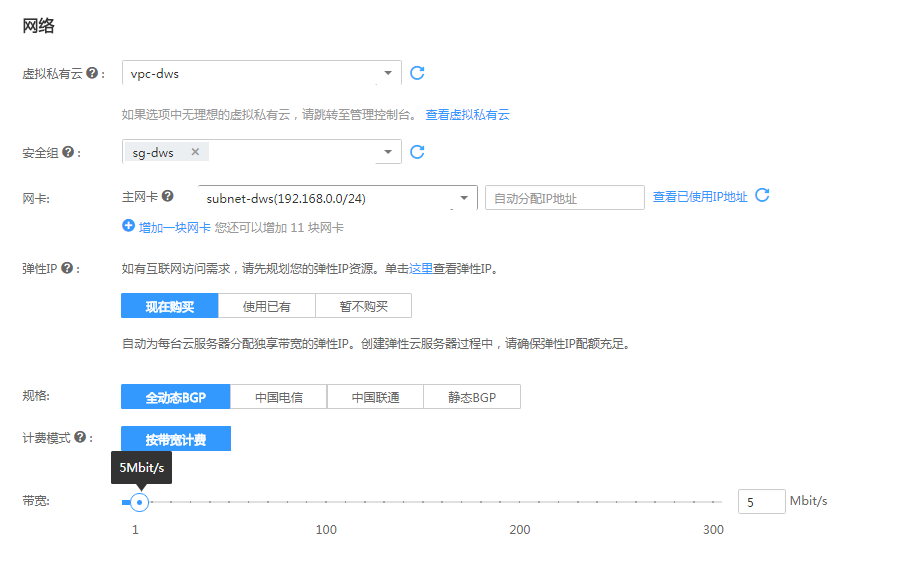Screen dimensions: 904x577
Task: Click the bandwidth slider handle at 5Mbit/s
Action: click(x=138, y=501)
